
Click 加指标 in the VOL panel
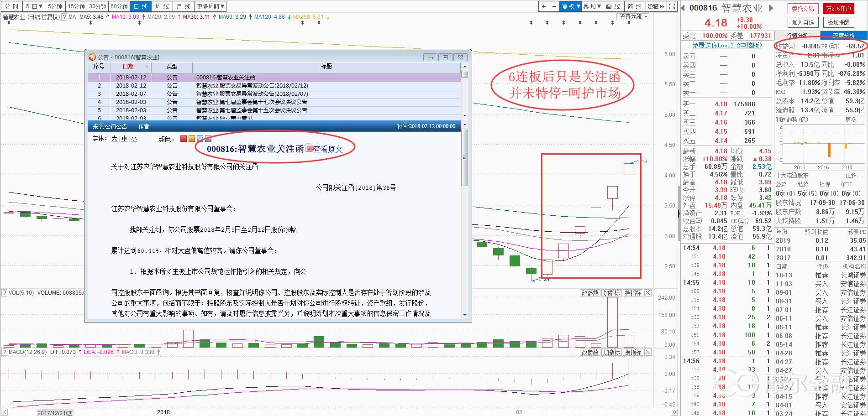611,293
